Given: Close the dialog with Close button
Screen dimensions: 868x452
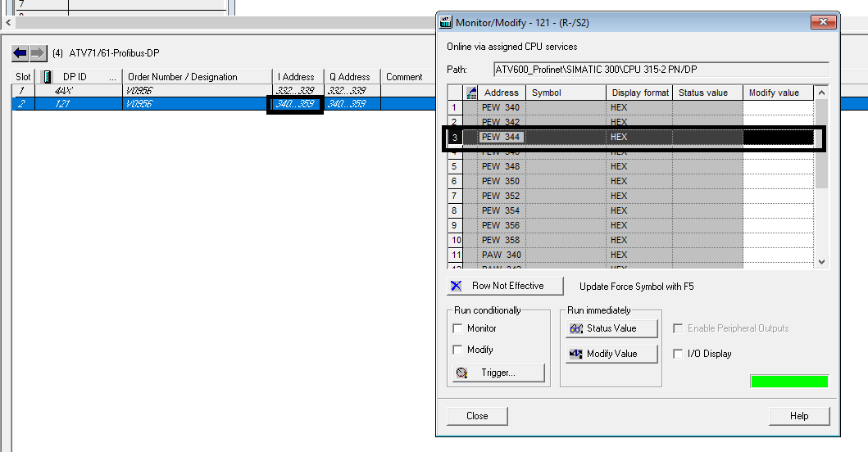Looking at the screenshot, I should click(477, 415).
